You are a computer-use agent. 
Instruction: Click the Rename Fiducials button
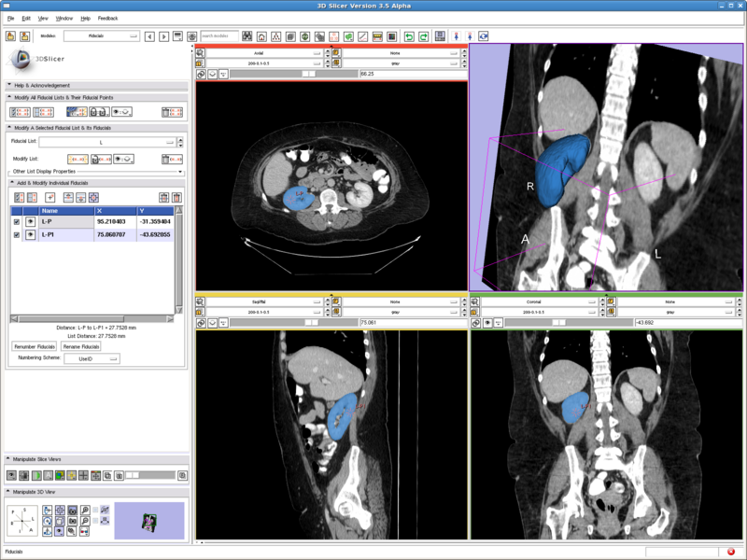coord(84,346)
